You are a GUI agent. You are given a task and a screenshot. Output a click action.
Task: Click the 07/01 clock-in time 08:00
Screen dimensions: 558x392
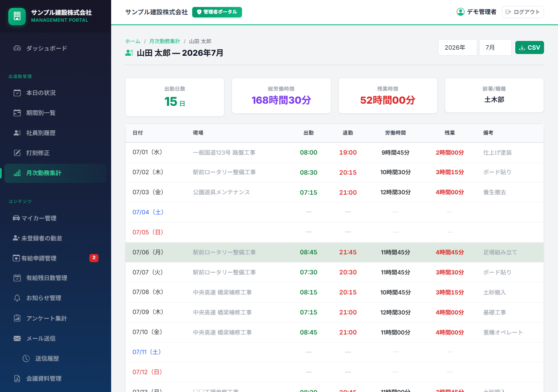(x=309, y=152)
